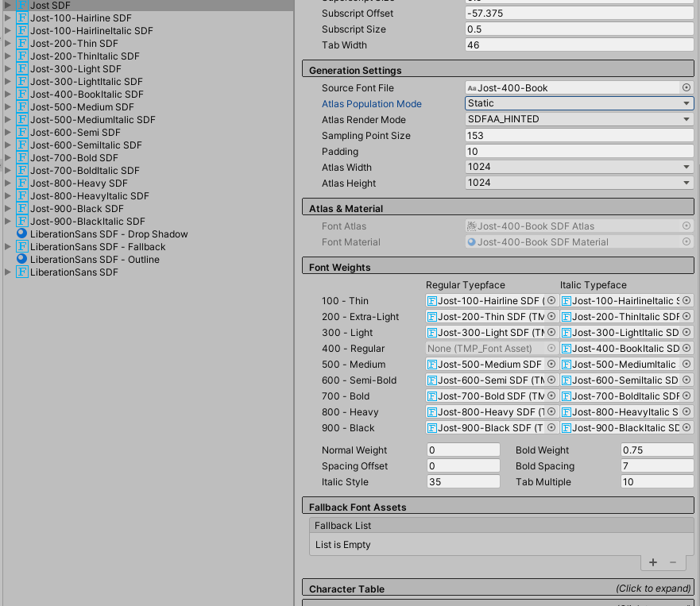Click the Italic Style value field
This screenshot has height=606, width=700.
tap(462, 481)
